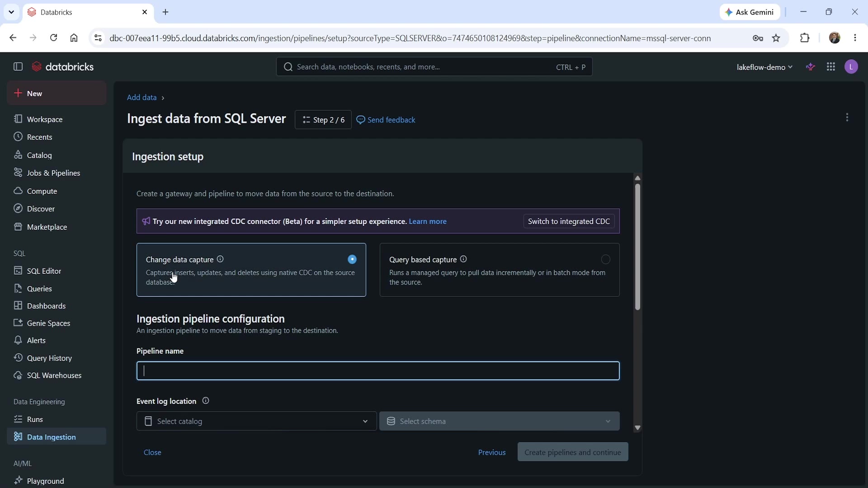Open the browser extensions puzzle icon
This screenshot has width=868, height=488.
[805, 38]
